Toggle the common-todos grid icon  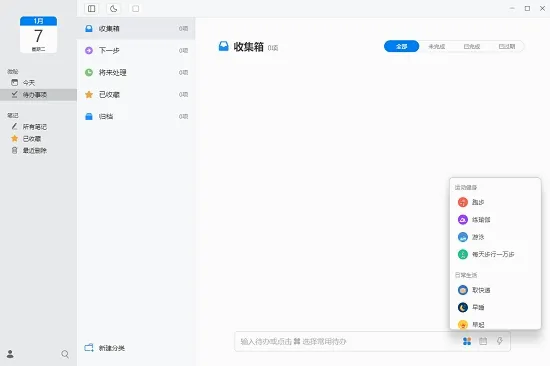click(467, 341)
